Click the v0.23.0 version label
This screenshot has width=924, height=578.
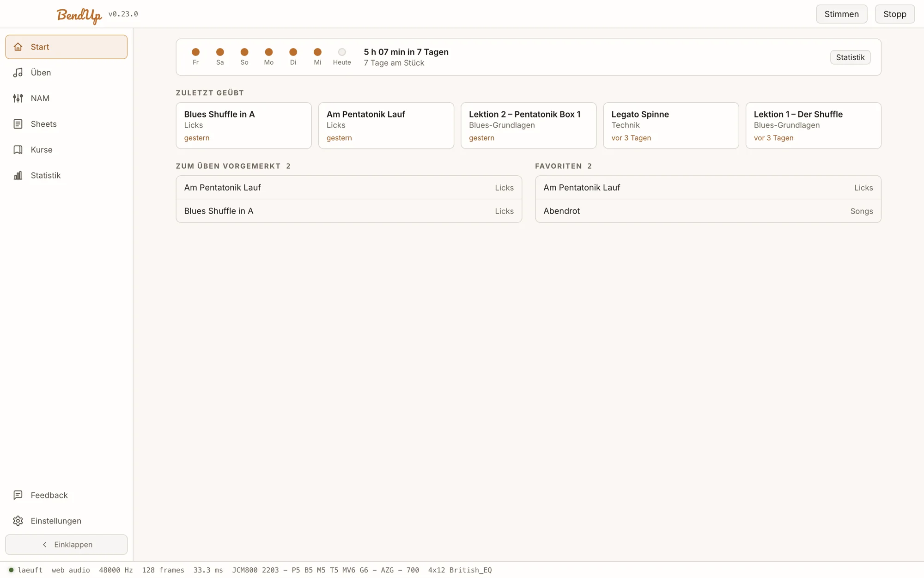123,14
